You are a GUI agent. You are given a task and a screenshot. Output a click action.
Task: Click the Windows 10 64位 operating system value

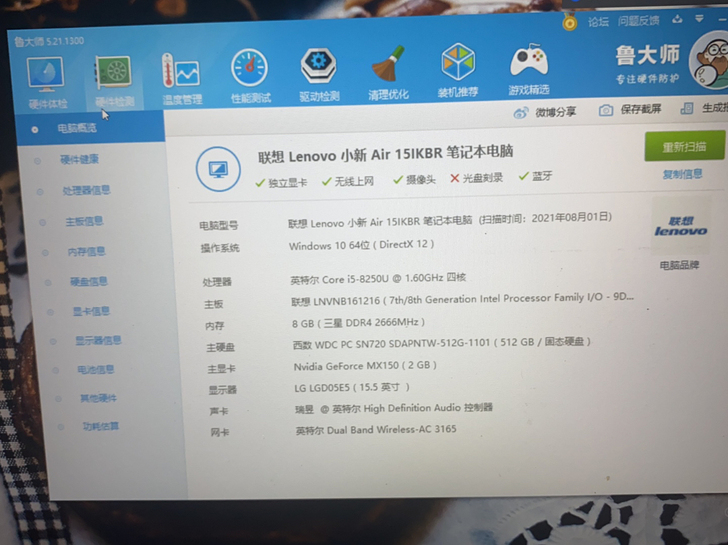(361, 245)
